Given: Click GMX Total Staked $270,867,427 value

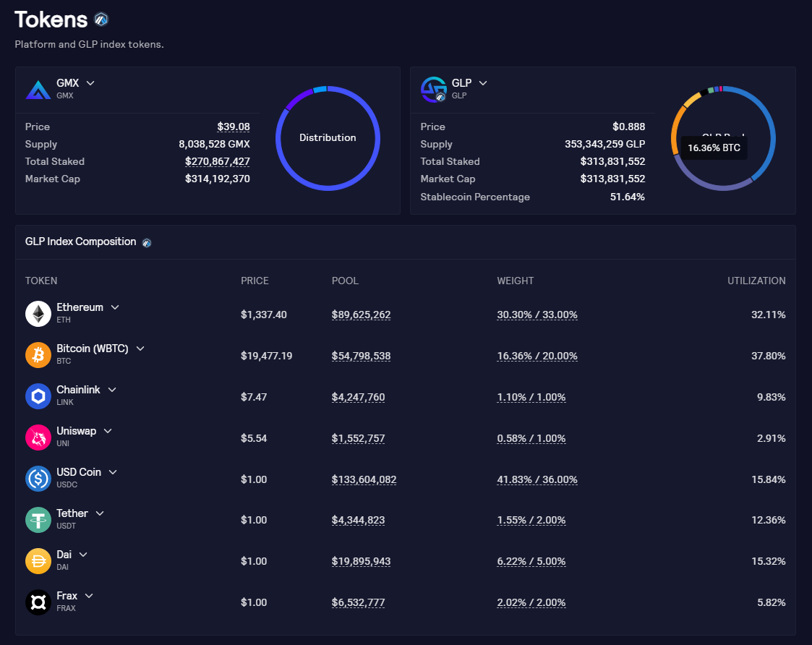Looking at the screenshot, I should pos(218,162).
